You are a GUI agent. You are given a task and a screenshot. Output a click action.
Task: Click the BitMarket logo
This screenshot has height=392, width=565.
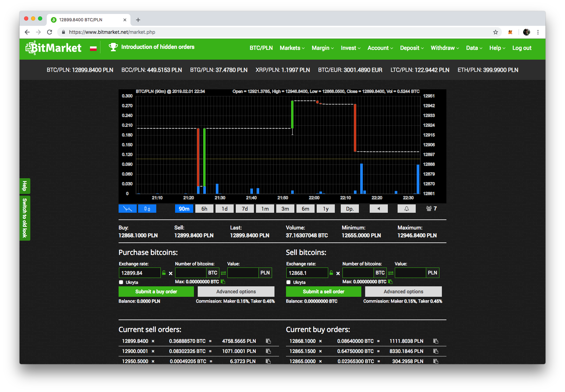click(x=53, y=48)
